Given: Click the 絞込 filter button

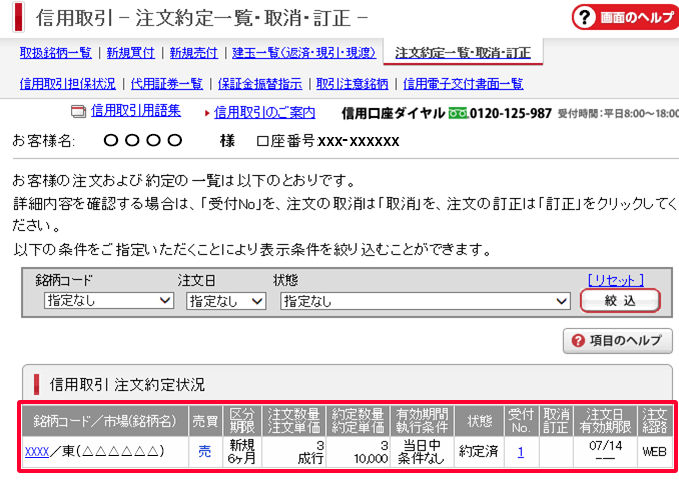Looking at the screenshot, I should point(620,300).
